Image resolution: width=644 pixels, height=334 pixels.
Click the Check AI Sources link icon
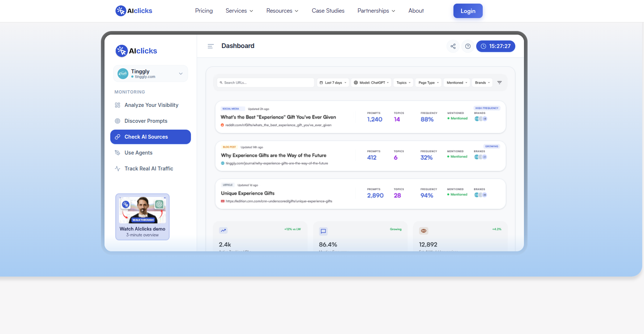click(x=118, y=137)
